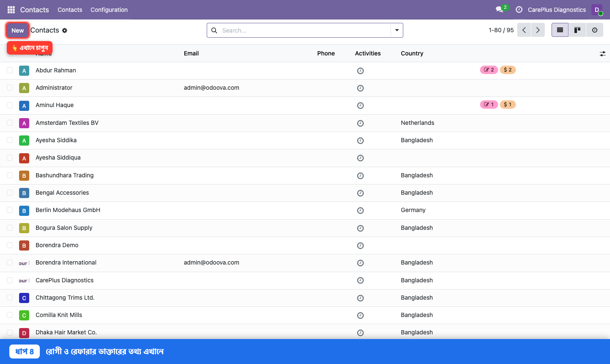The image size is (610, 364).
Task: Open Ayesha Siddika contact record
Action: click(56, 140)
